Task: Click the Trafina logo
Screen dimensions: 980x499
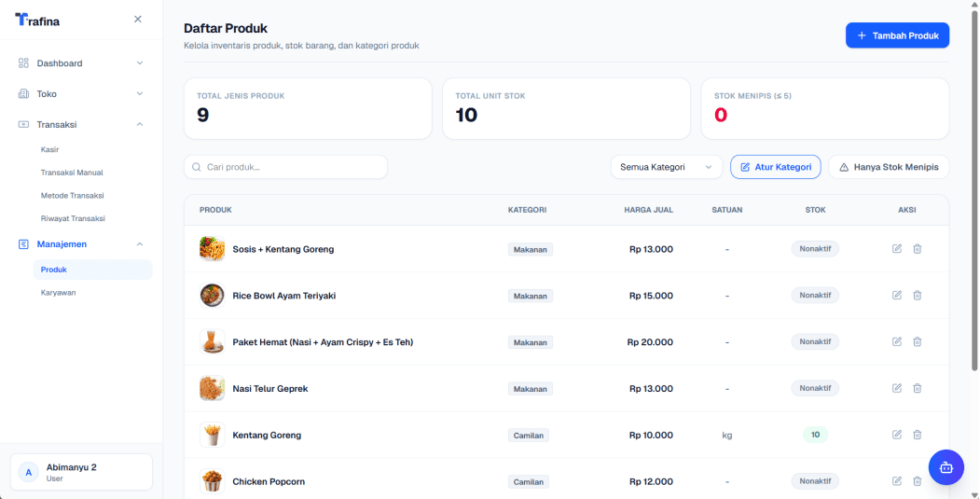Action: (x=37, y=20)
